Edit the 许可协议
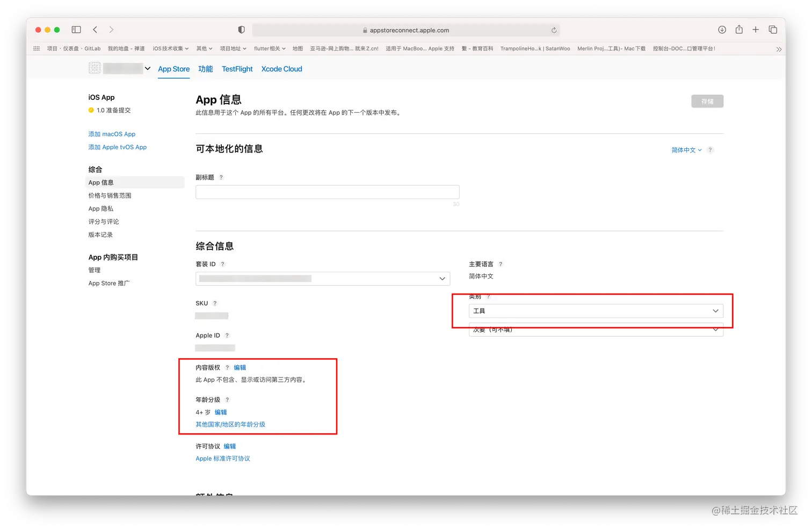 coord(230,446)
